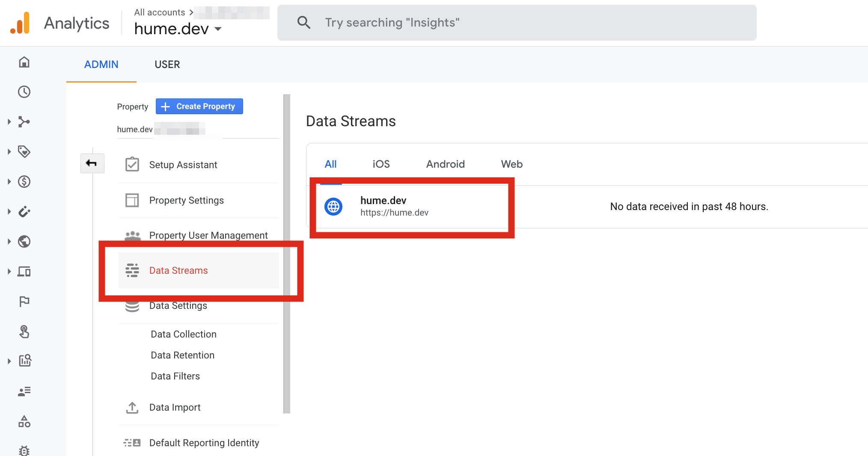Open Data Retention settings
Viewport: 868px width, 456px height.
(182, 355)
